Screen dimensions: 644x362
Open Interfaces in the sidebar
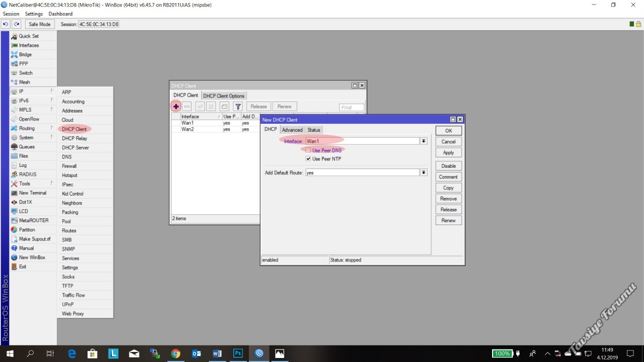(29, 45)
